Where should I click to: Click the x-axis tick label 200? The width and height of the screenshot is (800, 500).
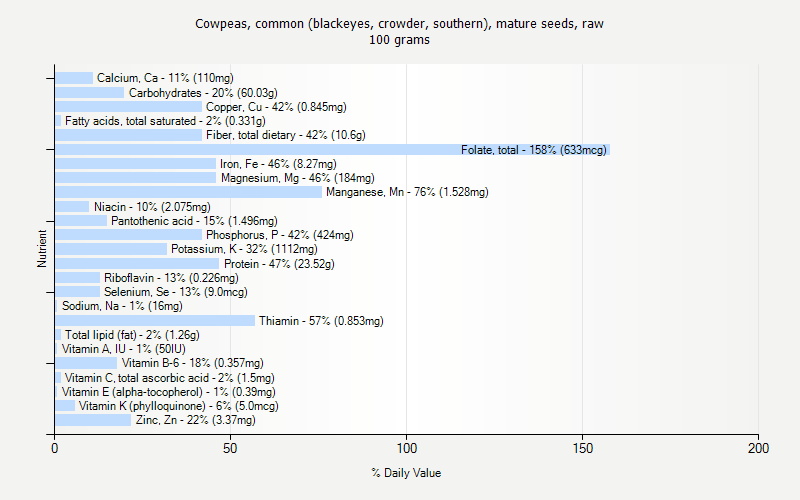(x=758, y=448)
